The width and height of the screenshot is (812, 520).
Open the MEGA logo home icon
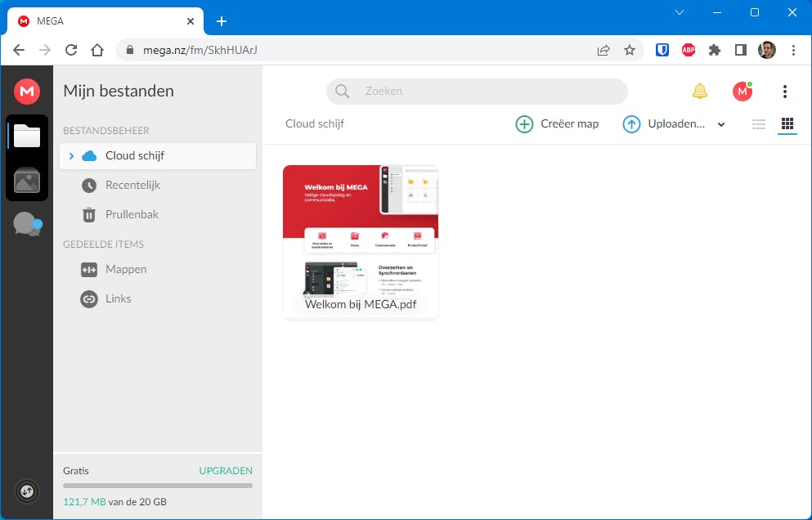click(x=27, y=91)
